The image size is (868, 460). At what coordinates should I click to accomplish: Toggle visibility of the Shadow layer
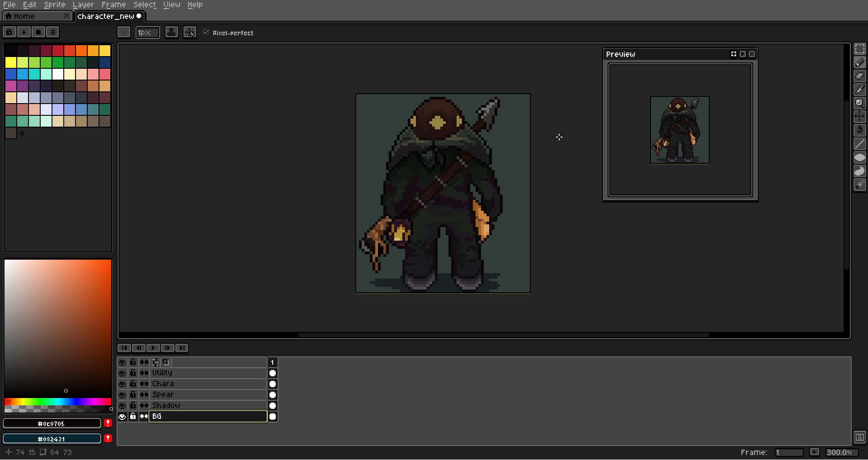(122, 405)
